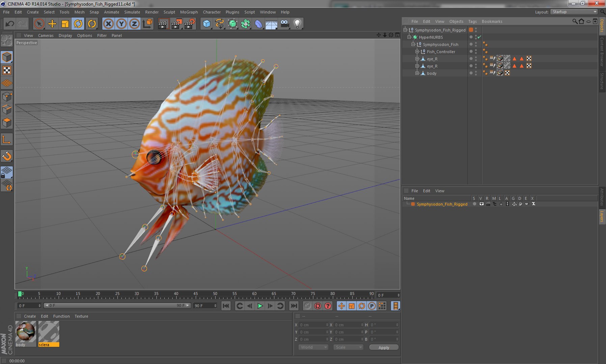Expand the body object tree node
Viewport: 606px width, 364px height.
coord(417,73)
